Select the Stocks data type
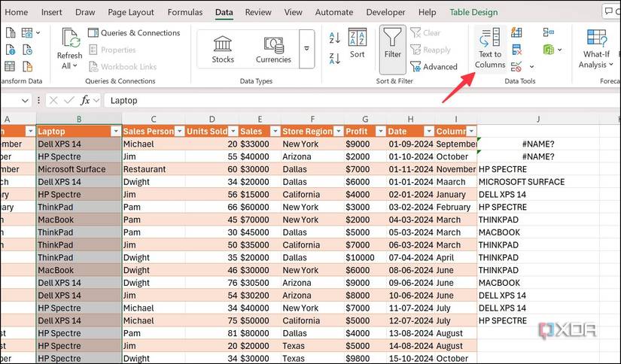621x364 pixels. (223, 50)
